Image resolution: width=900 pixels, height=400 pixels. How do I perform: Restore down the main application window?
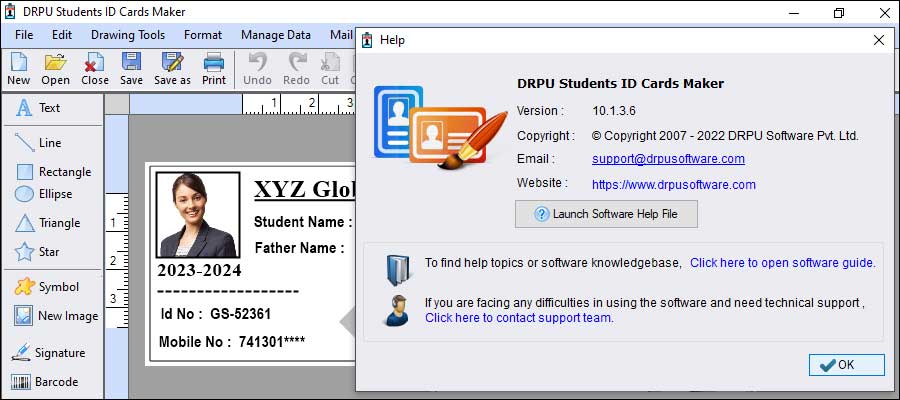point(839,13)
